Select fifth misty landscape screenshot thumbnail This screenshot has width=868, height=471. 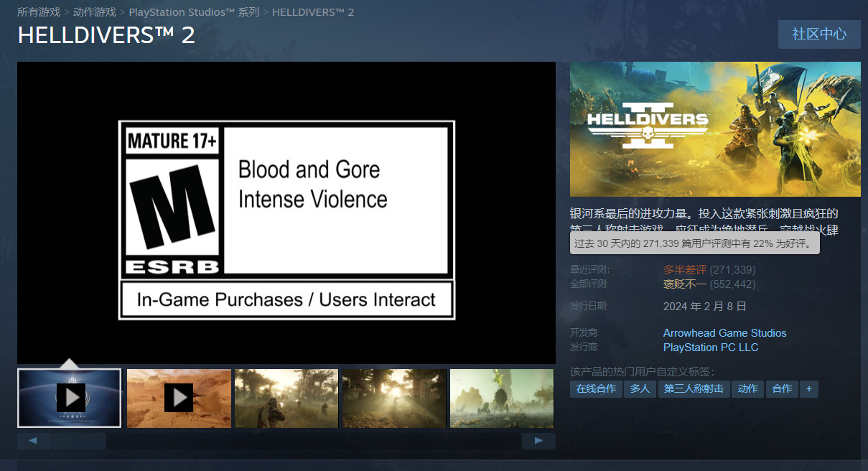[502, 398]
